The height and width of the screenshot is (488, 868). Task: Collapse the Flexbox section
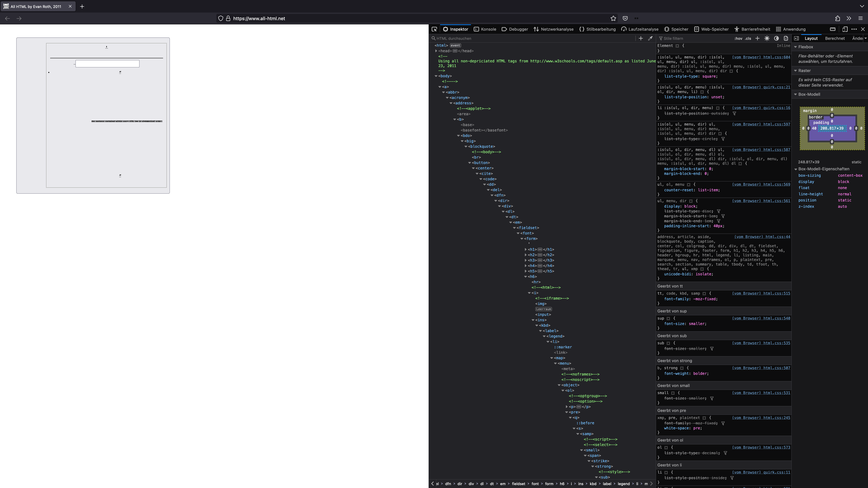click(796, 47)
